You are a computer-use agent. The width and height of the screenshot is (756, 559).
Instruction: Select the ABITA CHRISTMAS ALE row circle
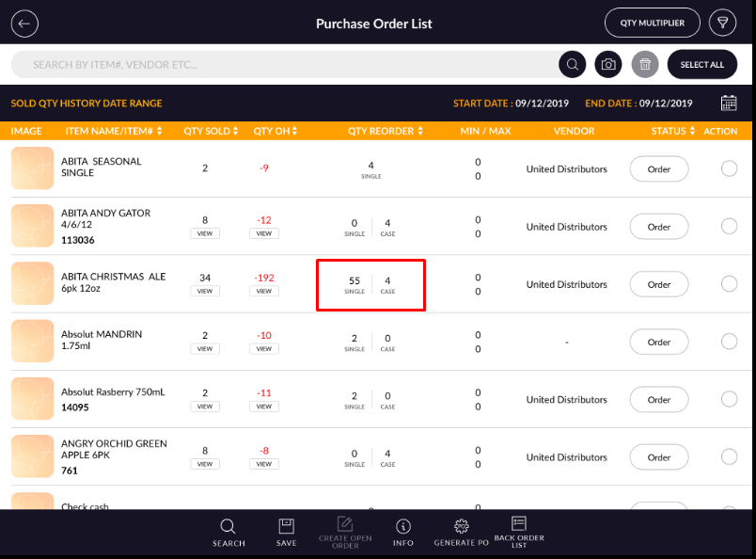tap(729, 284)
